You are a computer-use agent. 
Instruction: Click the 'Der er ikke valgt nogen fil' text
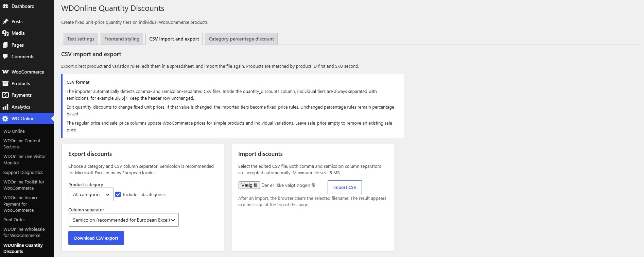click(288, 185)
